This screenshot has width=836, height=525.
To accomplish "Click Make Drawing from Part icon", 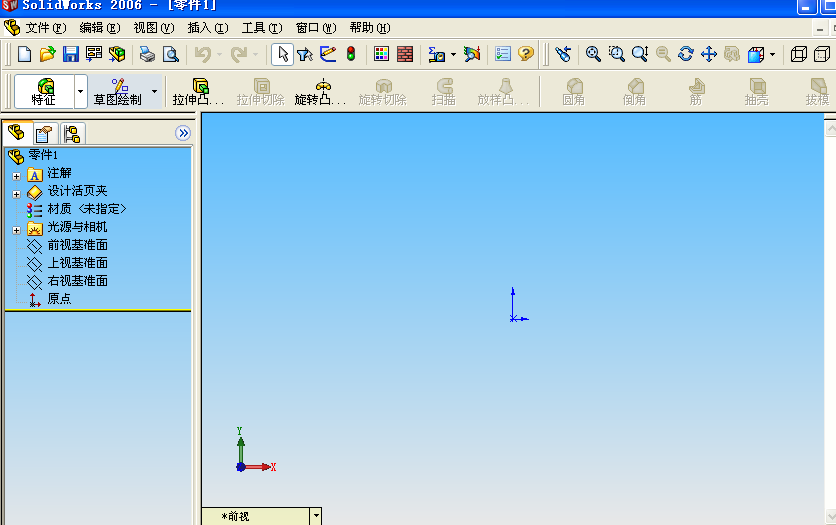I will point(94,54).
